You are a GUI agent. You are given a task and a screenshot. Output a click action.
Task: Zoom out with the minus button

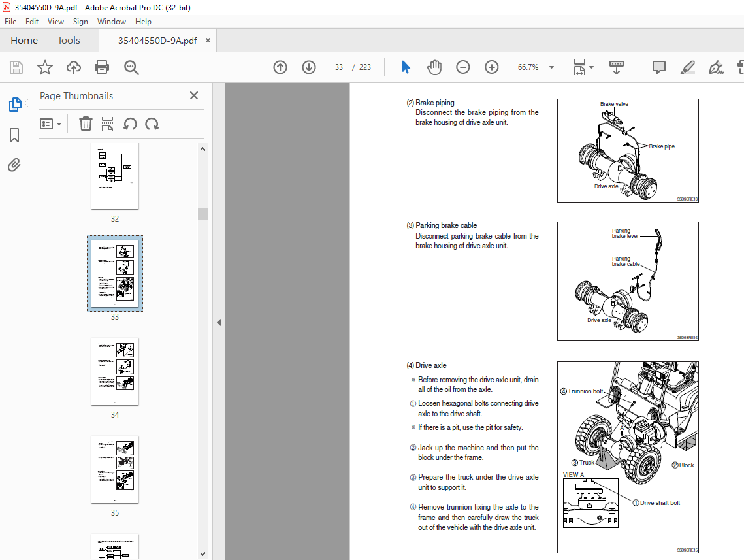tap(462, 67)
